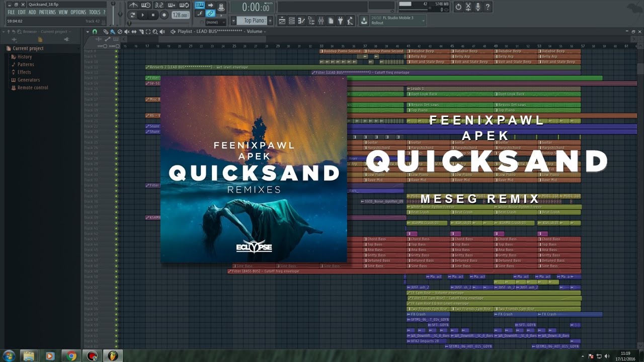The image size is (644, 362).
Task: Open the plugin picker plug icon
Action: point(341,21)
